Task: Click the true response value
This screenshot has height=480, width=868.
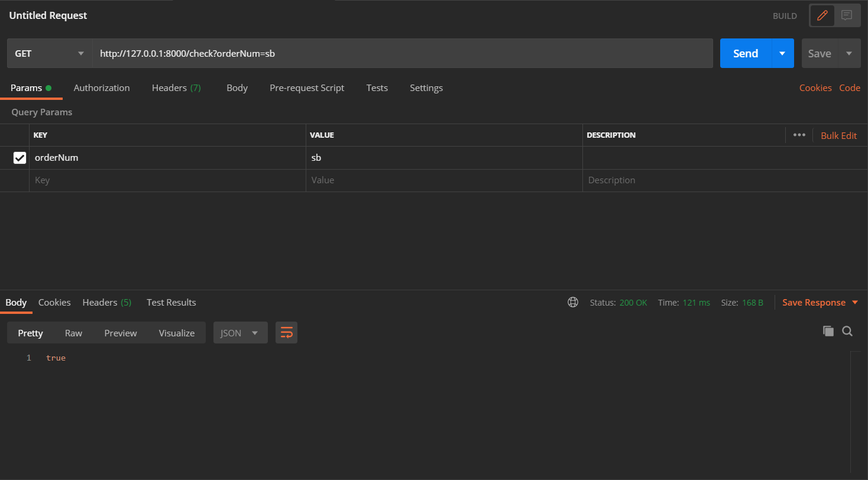Action: click(x=56, y=358)
